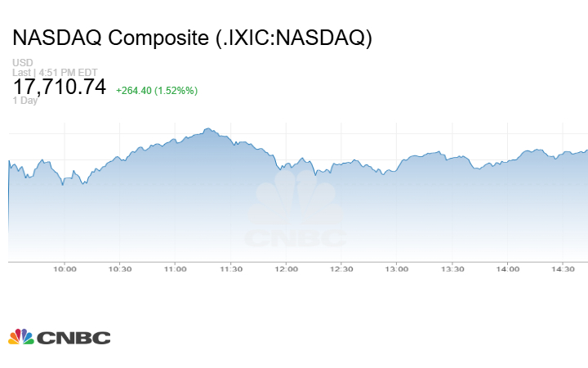588x368 pixels.
Task: Click the 12:30 time axis label
Action: click(x=341, y=269)
